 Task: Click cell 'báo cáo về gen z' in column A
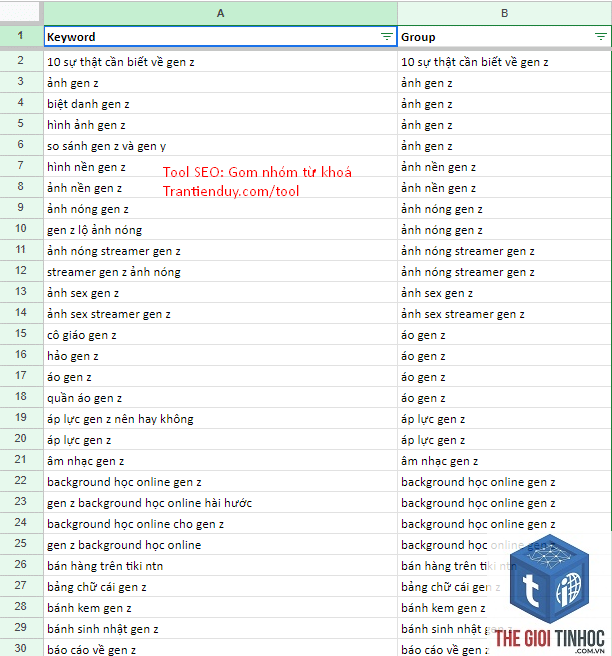click(220, 648)
